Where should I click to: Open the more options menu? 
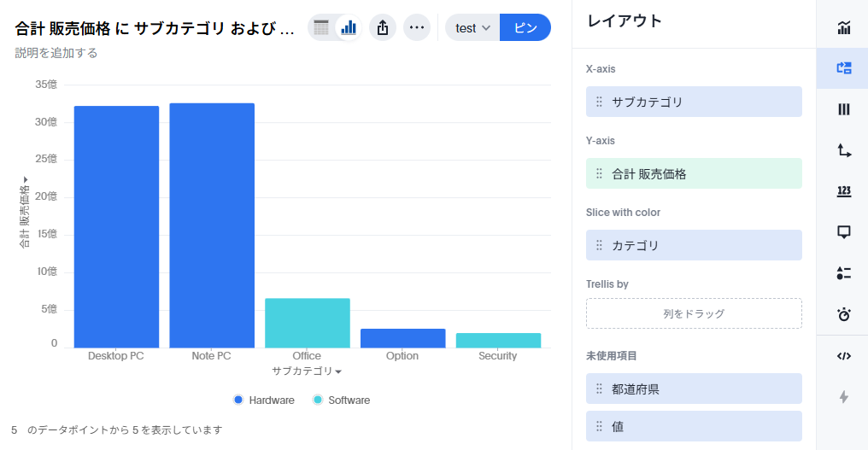pyautogui.click(x=417, y=27)
